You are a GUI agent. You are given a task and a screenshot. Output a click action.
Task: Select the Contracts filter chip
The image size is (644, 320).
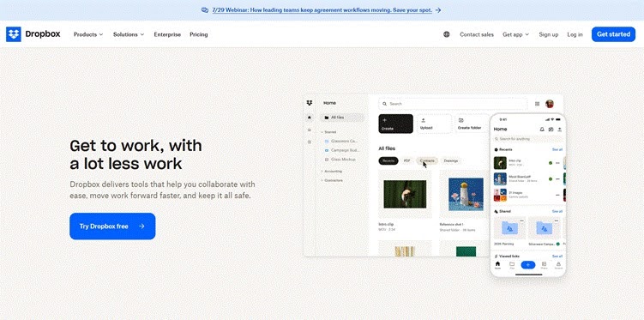pos(427,160)
